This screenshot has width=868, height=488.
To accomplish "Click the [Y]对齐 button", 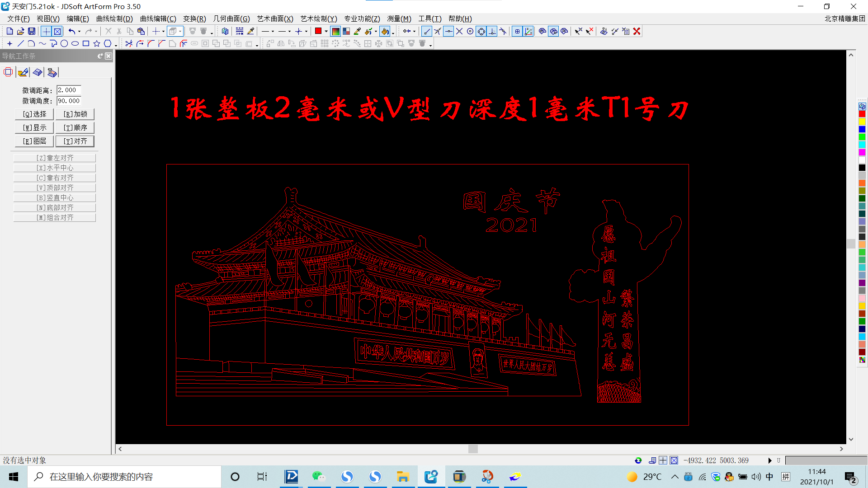I will point(75,141).
